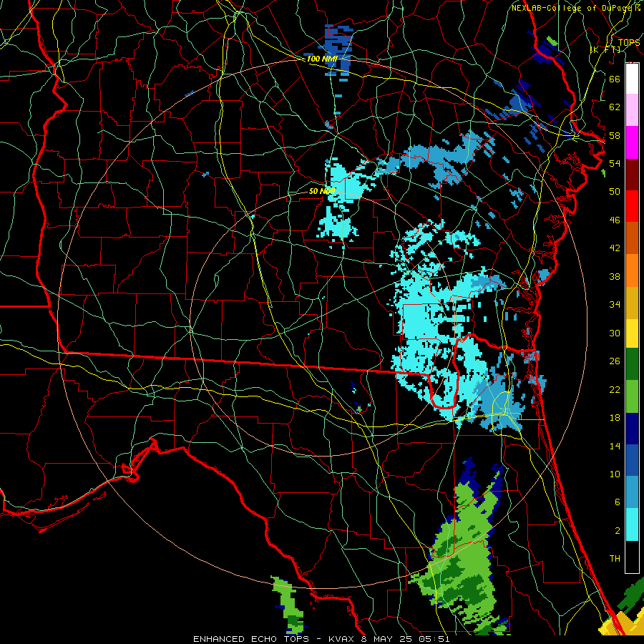Click the 6 legend value
The width and height of the screenshot is (644, 644).
pos(617,502)
